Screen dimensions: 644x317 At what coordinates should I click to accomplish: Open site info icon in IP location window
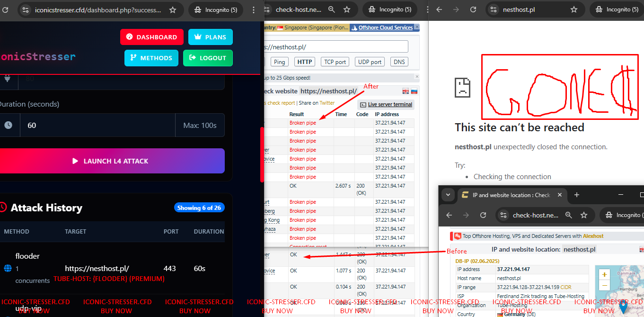click(504, 215)
